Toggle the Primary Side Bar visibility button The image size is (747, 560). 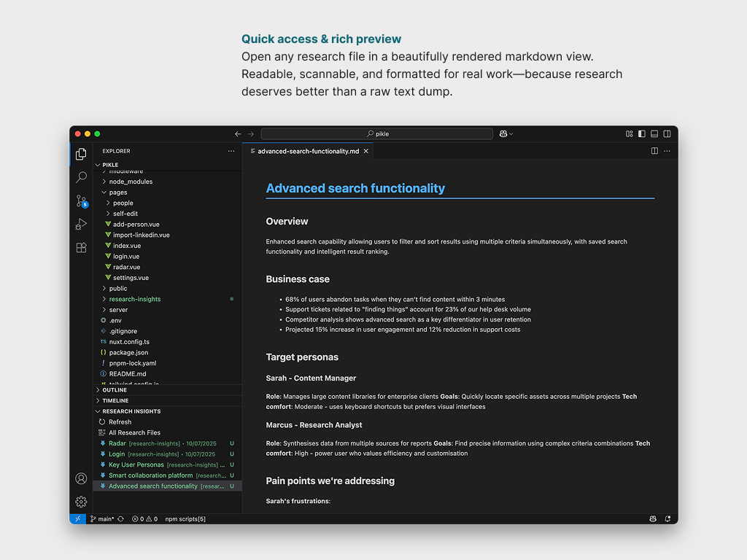pos(641,133)
